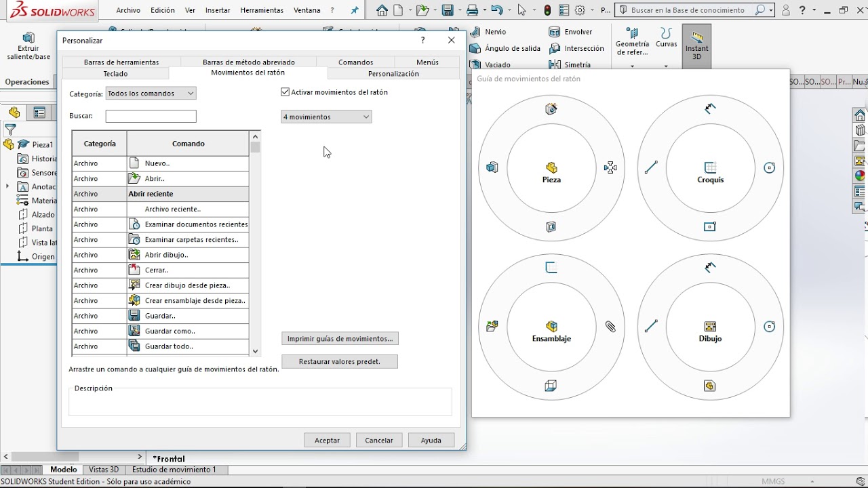Open the Categoría dropdown
This screenshot has height=488, width=868.
point(151,94)
